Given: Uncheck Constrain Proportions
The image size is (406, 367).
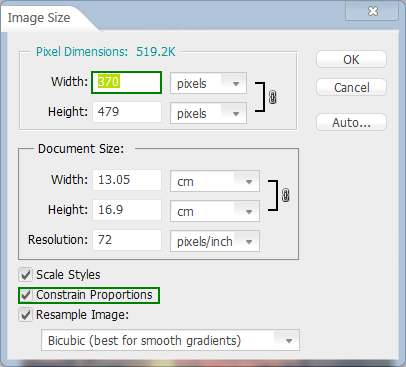Looking at the screenshot, I should pyautogui.click(x=26, y=295).
